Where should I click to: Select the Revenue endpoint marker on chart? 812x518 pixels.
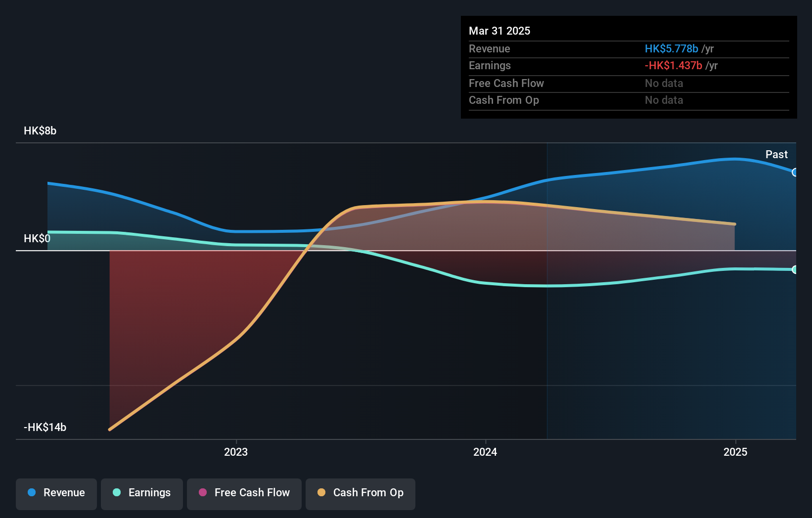click(795, 173)
